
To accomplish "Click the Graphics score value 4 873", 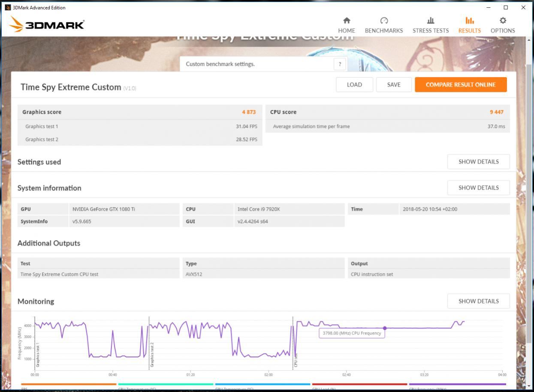I will 249,112.
